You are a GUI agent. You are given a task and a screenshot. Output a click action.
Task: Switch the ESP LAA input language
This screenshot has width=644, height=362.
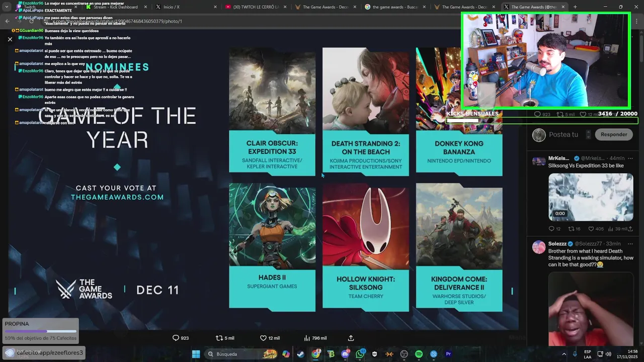(588, 354)
